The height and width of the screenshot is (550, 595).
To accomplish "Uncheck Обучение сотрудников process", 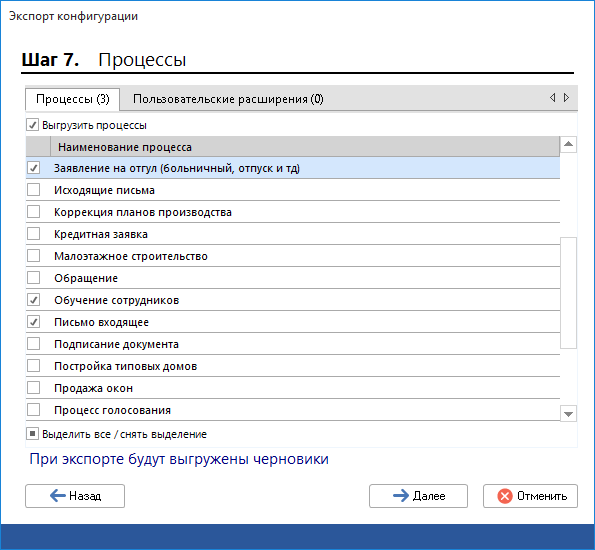I will 33,300.
